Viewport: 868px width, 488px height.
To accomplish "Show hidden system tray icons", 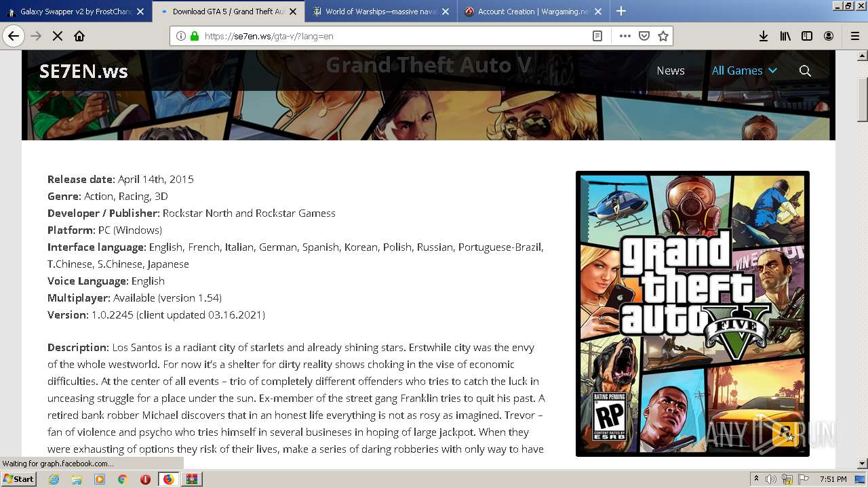I will 756,479.
